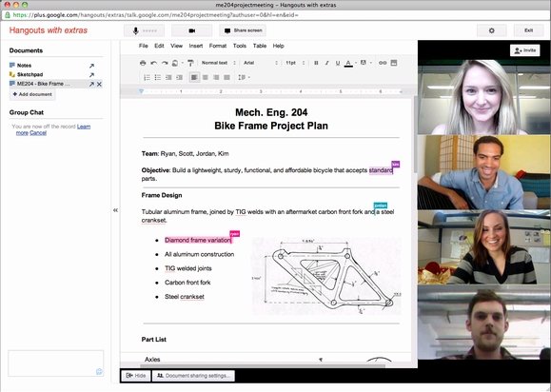551x392 pixels.
Task: Create a numbered list with toolbar icon
Action: [147, 77]
